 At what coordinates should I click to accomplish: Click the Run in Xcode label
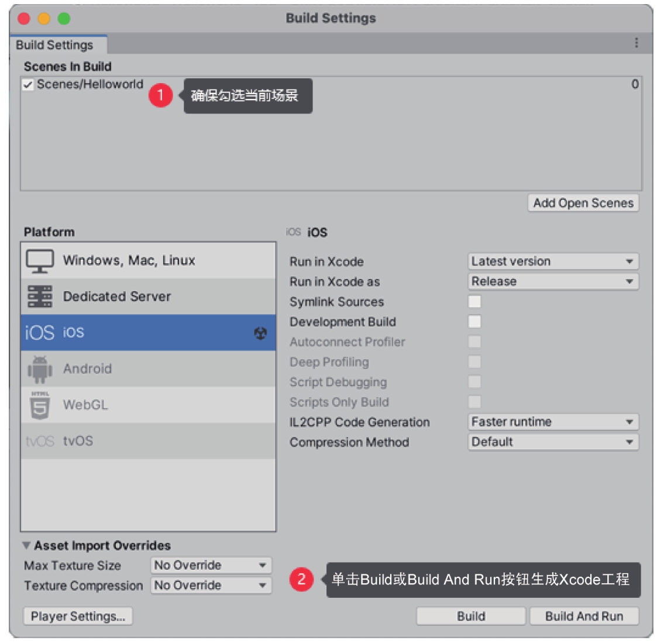(x=326, y=261)
